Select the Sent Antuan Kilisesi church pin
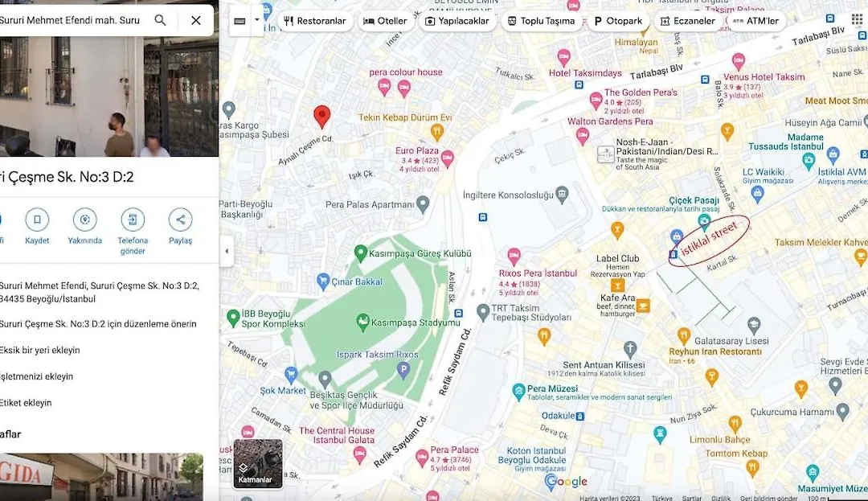This screenshot has width=868, height=501. coord(630,349)
